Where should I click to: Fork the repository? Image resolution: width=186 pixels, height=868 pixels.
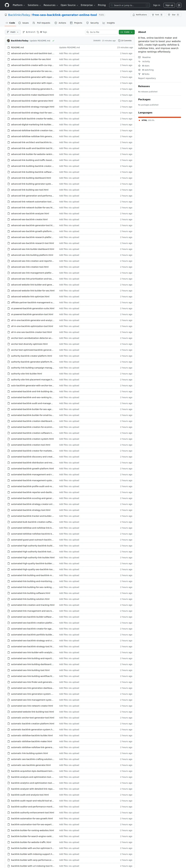(x=157, y=15)
